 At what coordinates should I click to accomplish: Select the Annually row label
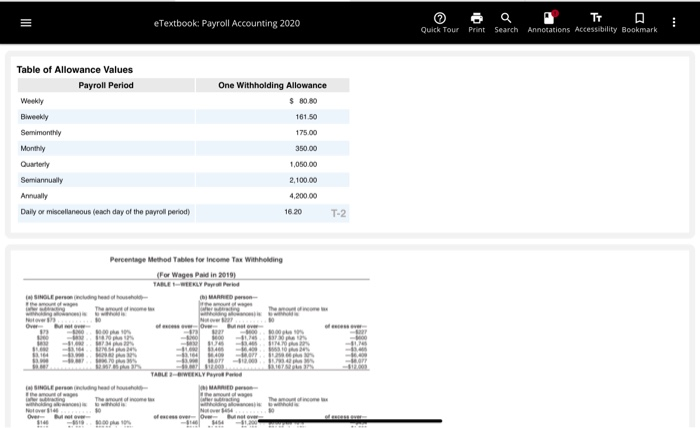34,196
